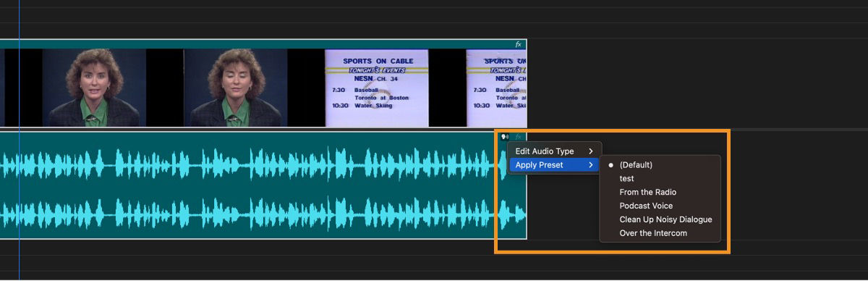Open the Apply Preset submenu

[x=554, y=165]
